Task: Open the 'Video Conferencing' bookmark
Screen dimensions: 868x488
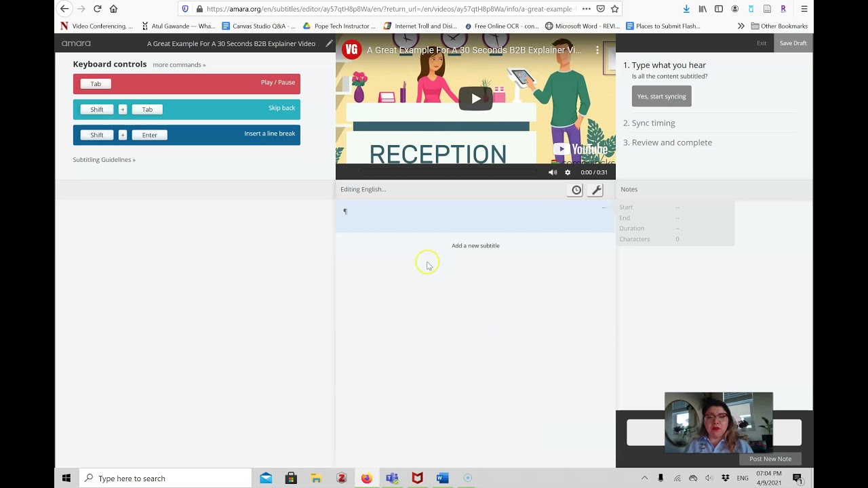Action: (x=97, y=26)
